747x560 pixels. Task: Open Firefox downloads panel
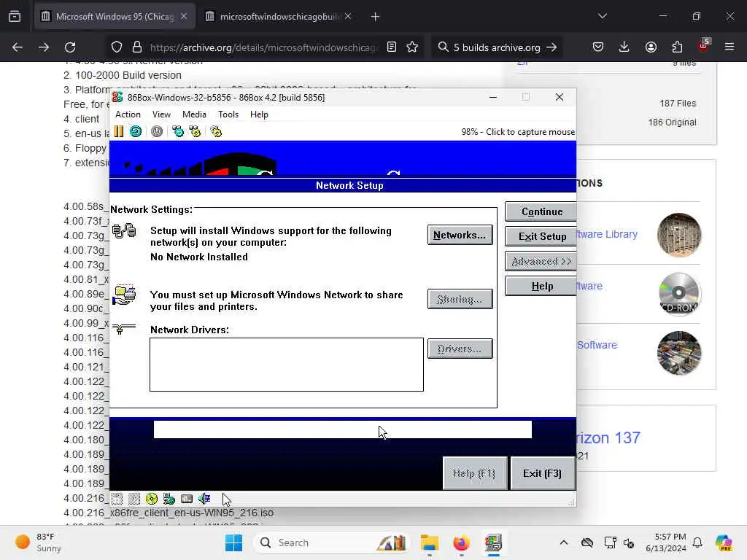(x=624, y=47)
